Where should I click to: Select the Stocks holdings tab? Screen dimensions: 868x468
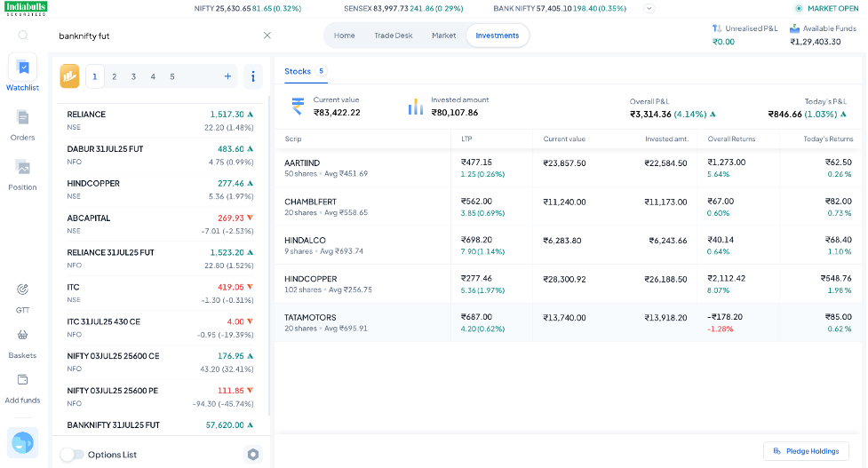[306, 71]
